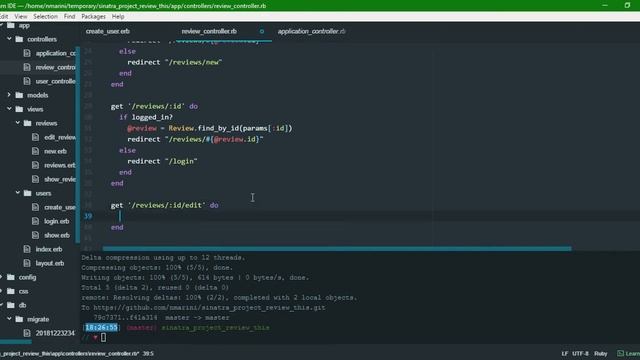Viewport: 640px width, 360px height.
Task: Click the tree view horizontal scrollbar
Action: 16,342
